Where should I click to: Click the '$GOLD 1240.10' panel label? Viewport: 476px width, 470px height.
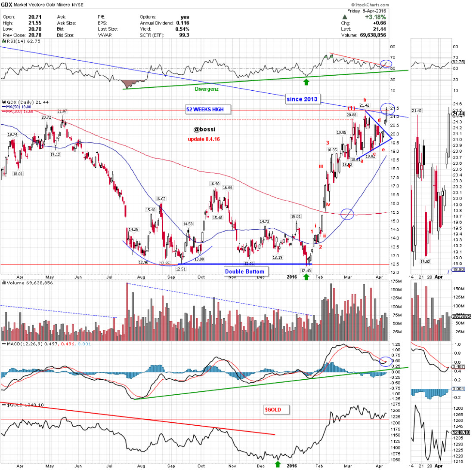click(x=25, y=405)
